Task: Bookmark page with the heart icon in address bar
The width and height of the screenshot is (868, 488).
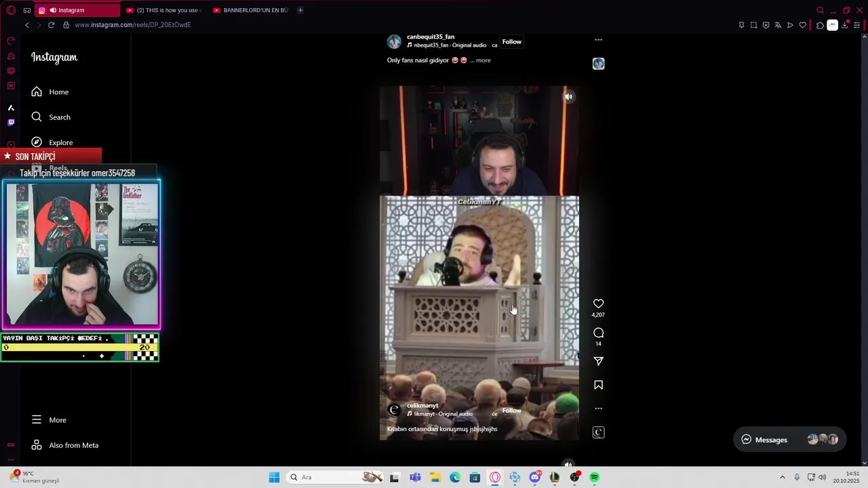Action: [x=802, y=25]
